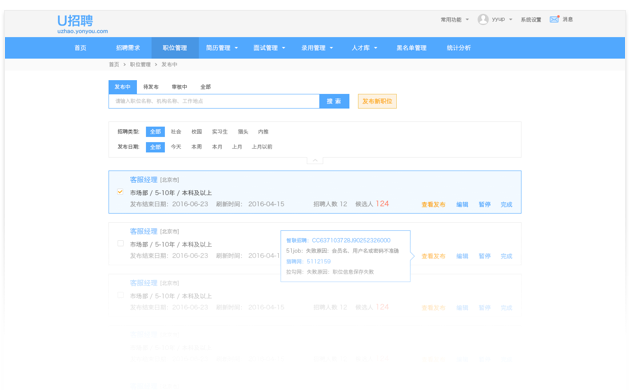The width and height of the screenshot is (630, 390).
Task: Click 编辑 on the first job
Action: click(x=462, y=204)
